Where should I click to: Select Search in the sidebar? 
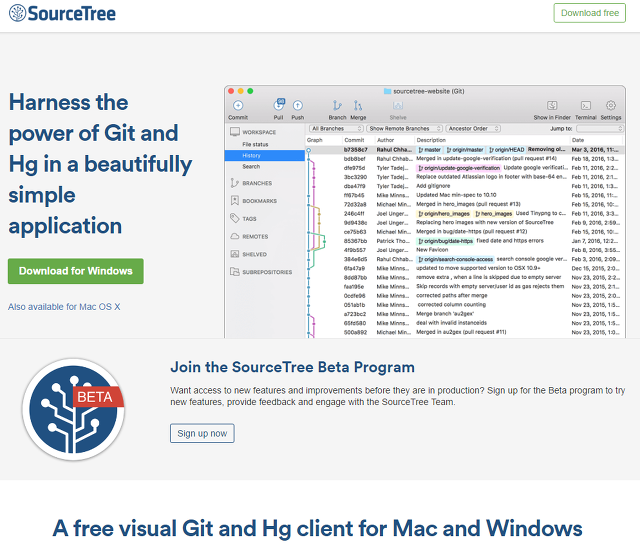pyautogui.click(x=251, y=167)
